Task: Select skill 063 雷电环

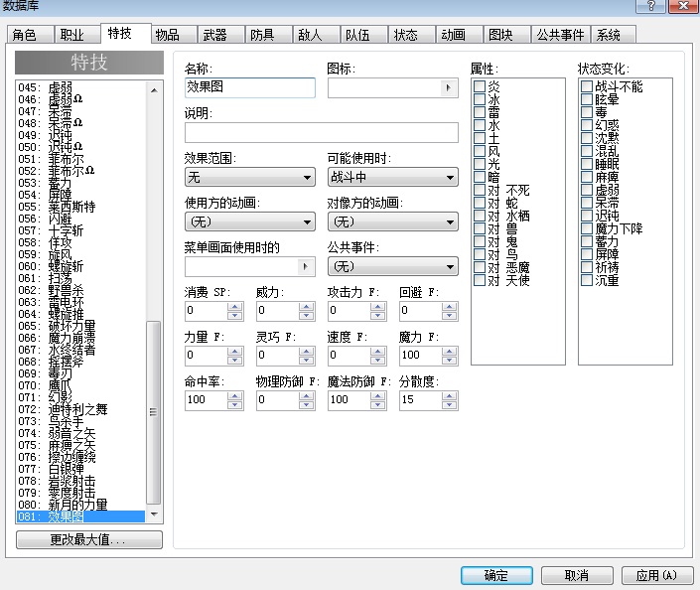Action: [x=80, y=302]
